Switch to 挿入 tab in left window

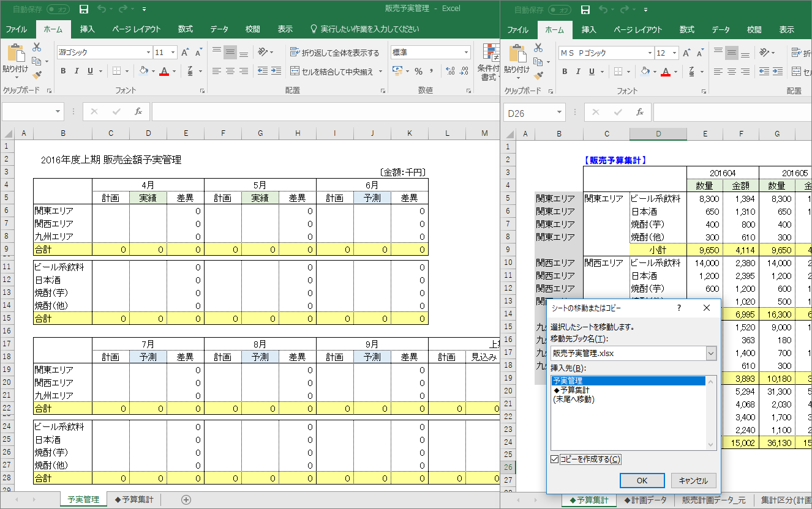tap(88, 29)
